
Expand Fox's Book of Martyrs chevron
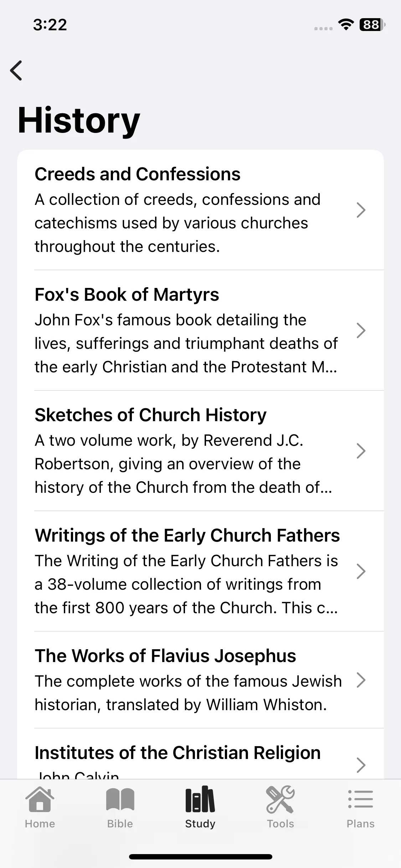[x=361, y=331]
